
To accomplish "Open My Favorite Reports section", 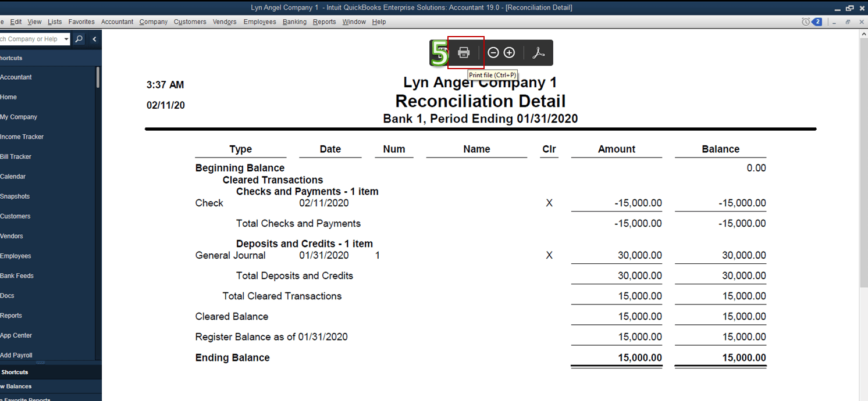I will pyautogui.click(x=25, y=399).
